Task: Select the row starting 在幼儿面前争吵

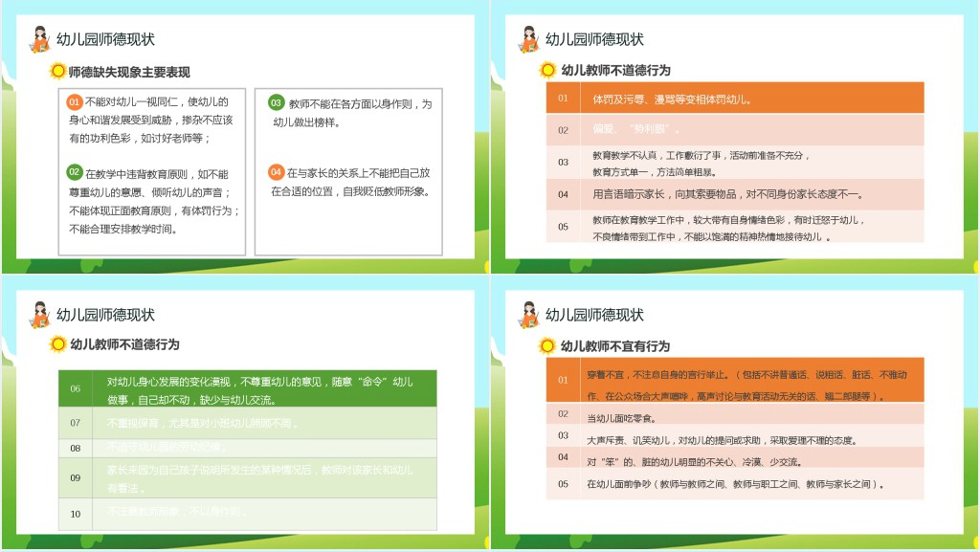Action: [735, 484]
